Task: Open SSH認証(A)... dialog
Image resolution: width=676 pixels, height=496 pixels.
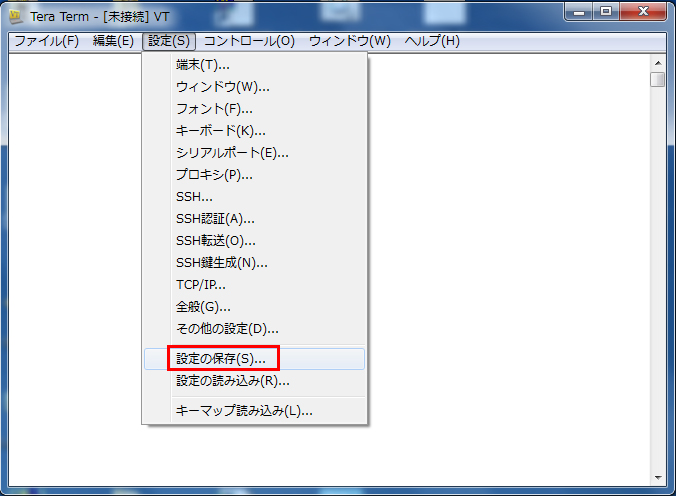Action: point(215,219)
